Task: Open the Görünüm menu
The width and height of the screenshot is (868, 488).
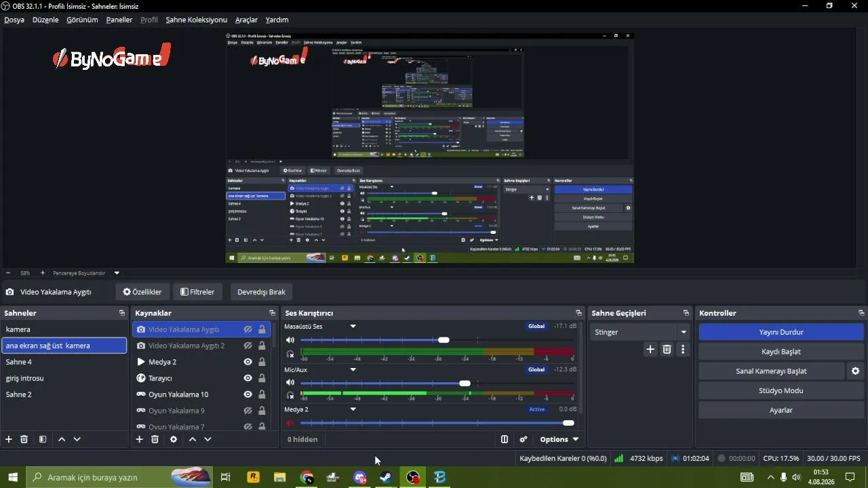Action: 82,20
